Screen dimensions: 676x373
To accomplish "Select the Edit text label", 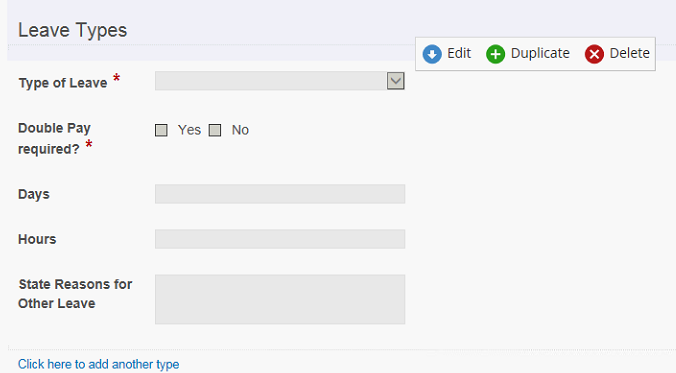I will tap(459, 53).
